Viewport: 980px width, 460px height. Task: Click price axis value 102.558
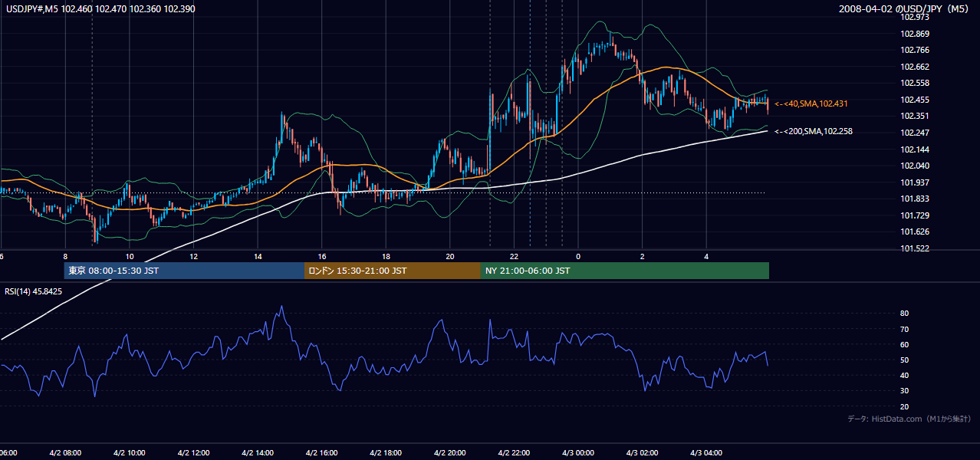click(916, 83)
